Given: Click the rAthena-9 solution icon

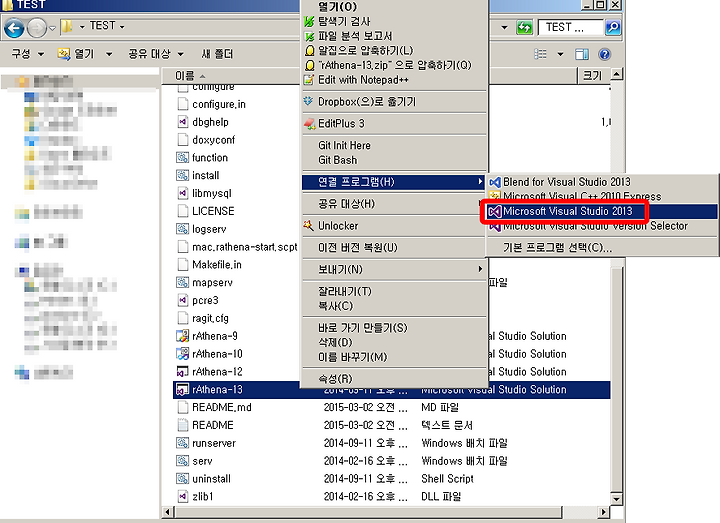Looking at the screenshot, I should click(x=183, y=336).
